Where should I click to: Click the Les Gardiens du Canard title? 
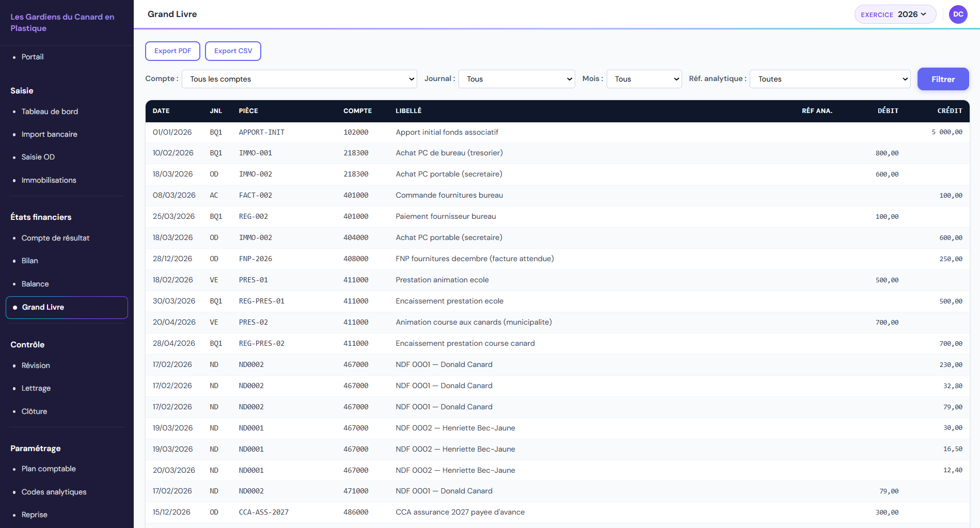(x=62, y=22)
